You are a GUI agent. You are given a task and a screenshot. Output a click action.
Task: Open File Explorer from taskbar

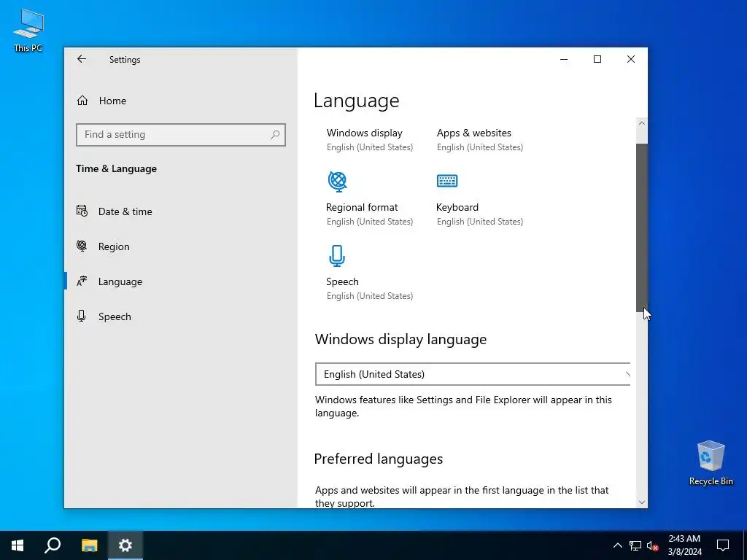(89, 545)
